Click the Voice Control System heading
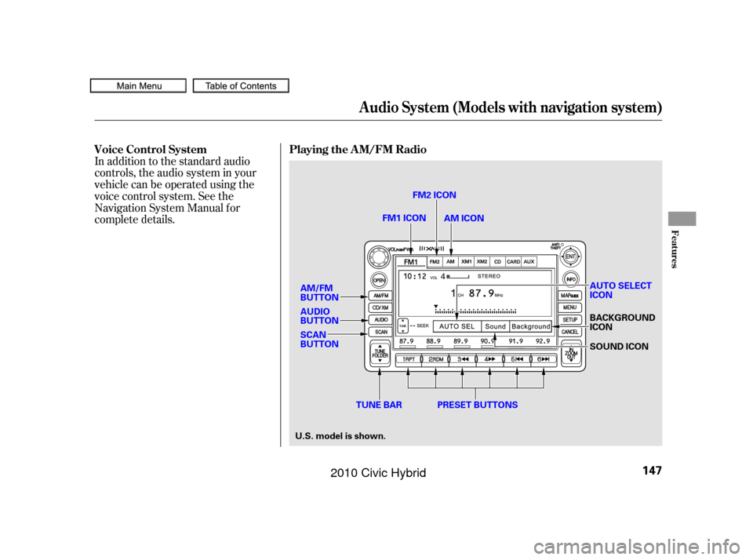Viewport: 753px width, 560px height. pos(151,149)
